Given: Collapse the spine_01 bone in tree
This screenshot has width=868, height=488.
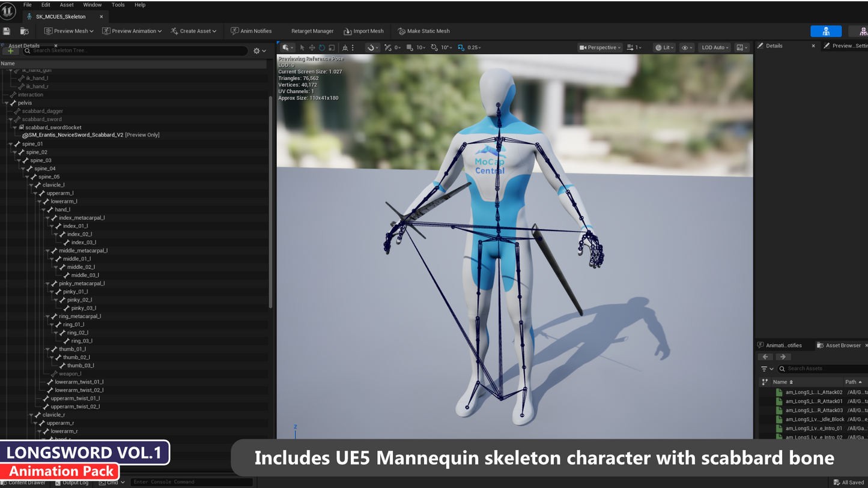Looking at the screenshot, I should point(11,144).
